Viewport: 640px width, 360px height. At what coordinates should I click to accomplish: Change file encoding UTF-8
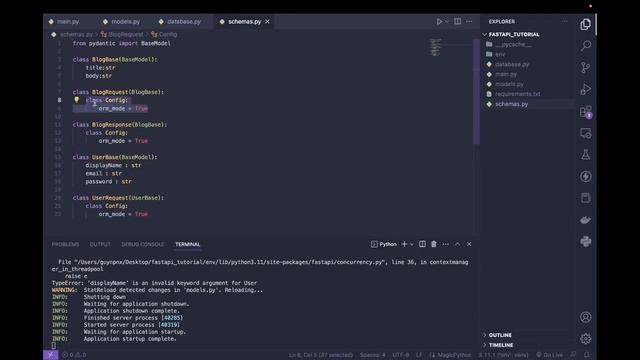(401, 355)
